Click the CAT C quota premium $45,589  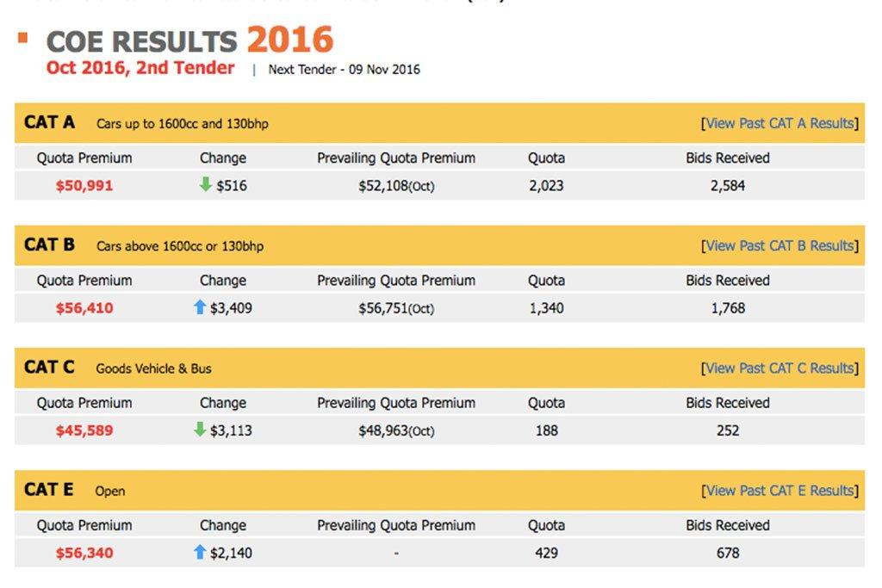pos(84,430)
